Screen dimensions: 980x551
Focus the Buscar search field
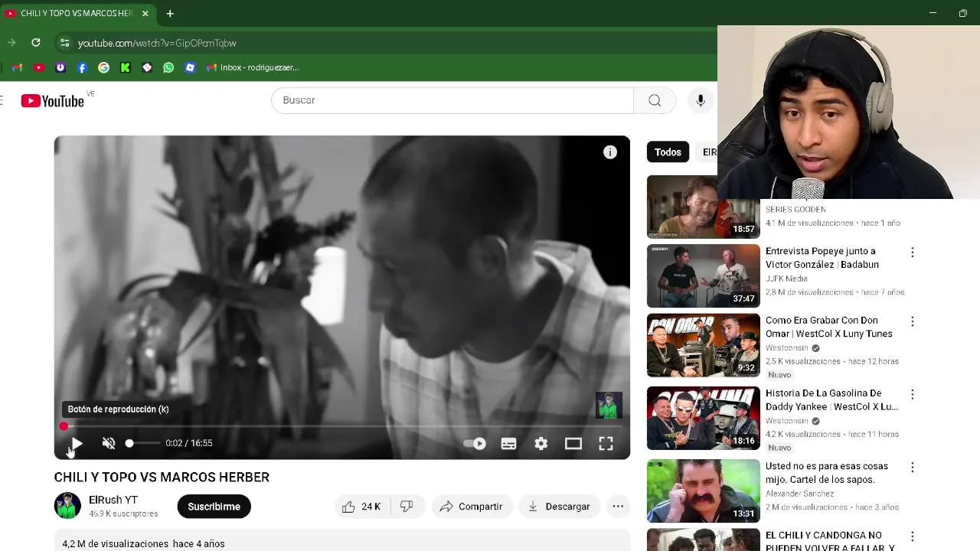452,100
